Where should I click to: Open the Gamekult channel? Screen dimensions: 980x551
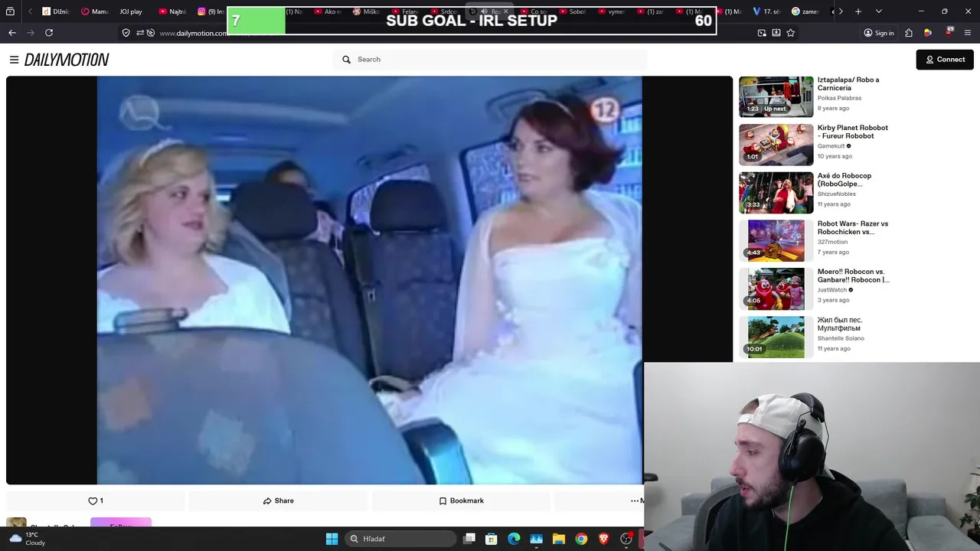click(831, 146)
